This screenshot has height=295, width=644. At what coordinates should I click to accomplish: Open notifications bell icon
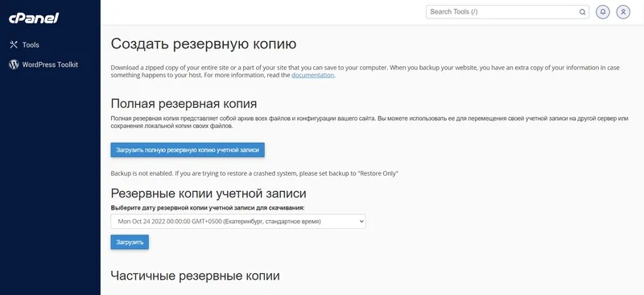[603, 12]
